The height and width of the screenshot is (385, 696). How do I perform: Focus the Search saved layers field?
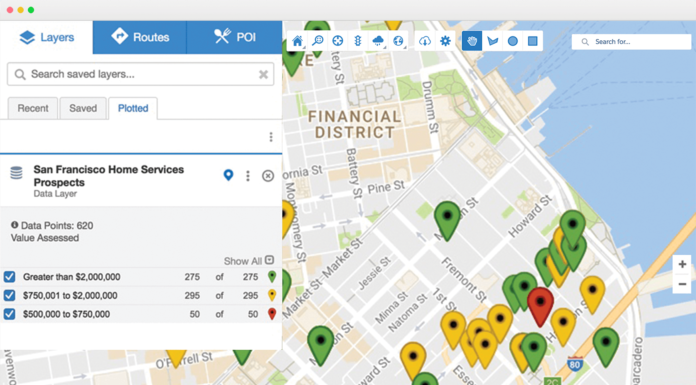140,74
